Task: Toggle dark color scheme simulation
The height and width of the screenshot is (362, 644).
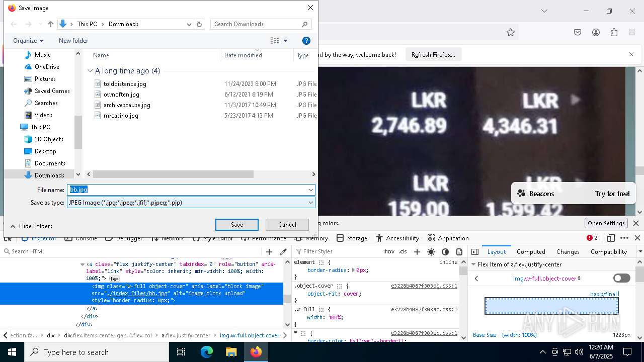Action: (445, 252)
